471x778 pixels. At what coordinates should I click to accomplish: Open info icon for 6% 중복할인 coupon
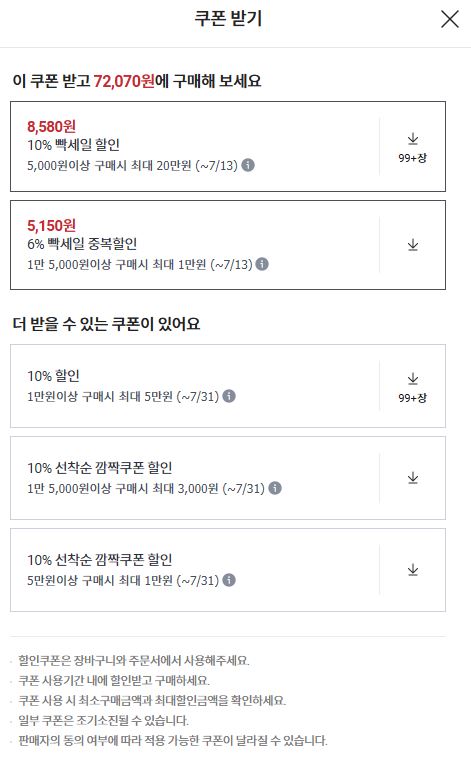(262, 264)
